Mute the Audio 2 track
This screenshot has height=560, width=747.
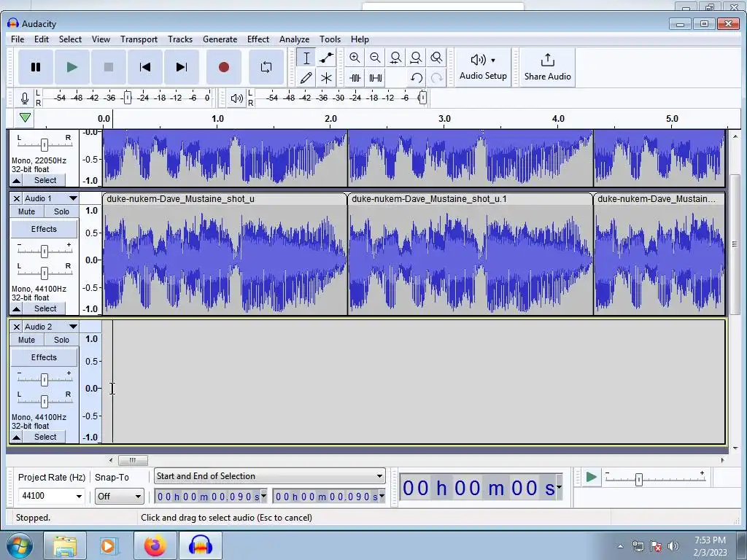point(27,340)
